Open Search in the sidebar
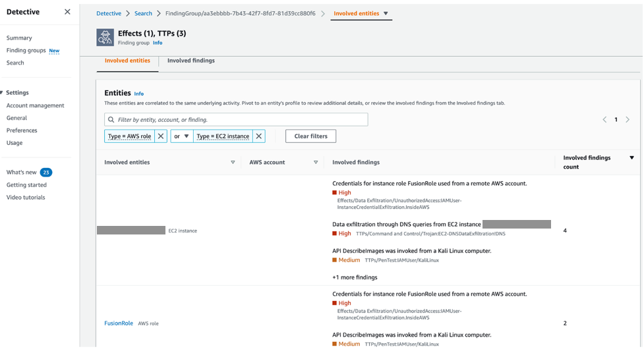The width and height of the screenshot is (644, 355). [15, 63]
